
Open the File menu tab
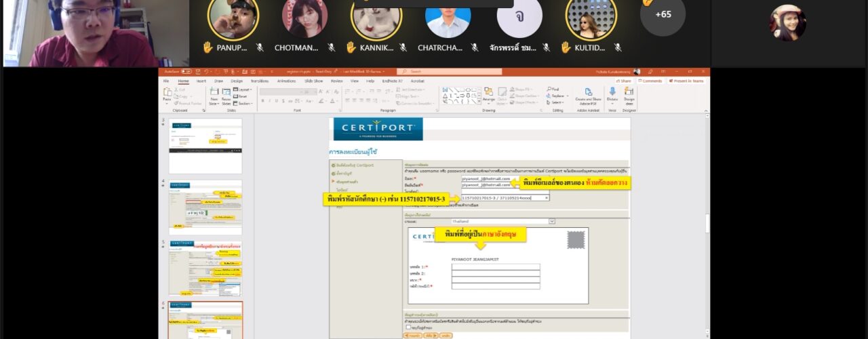[166, 81]
